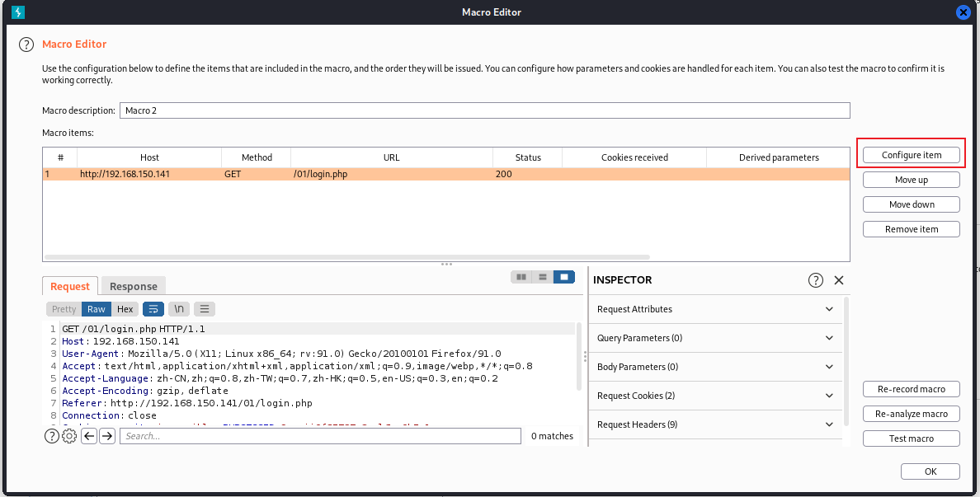Open the search settings gear
980x497 pixels.
point(68,435)
